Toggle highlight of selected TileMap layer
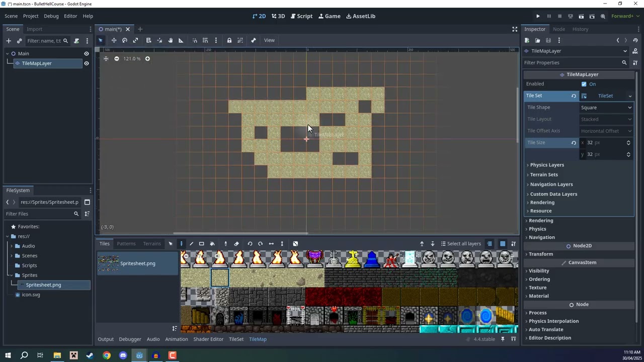This screenshot has width=644, height=362. [490, 244]
